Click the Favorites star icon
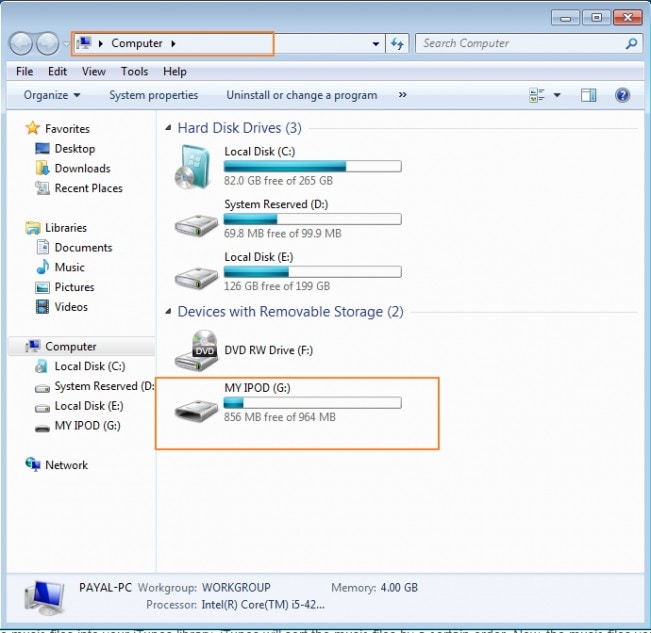651x633 pixels. [32, 128]
